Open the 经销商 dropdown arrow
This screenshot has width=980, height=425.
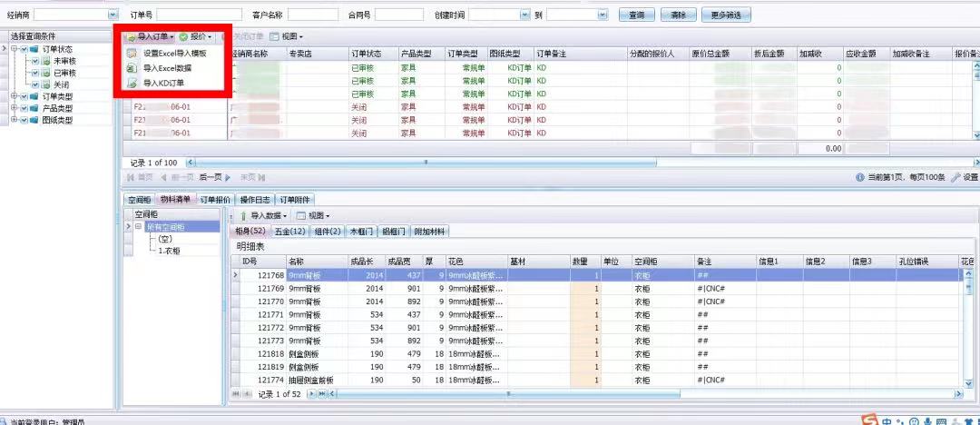tap(113, 14)
